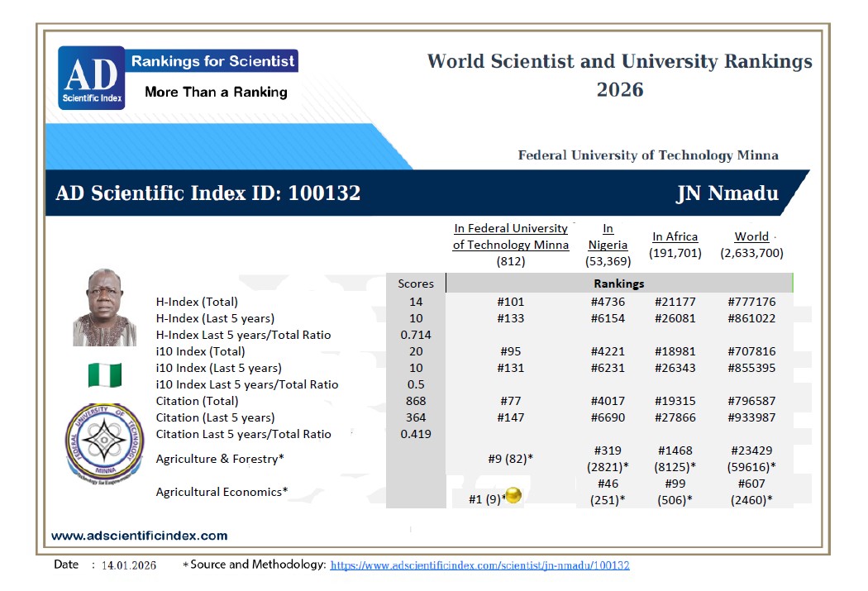Click the www.adscientificindex.com website text
Viewport: 868px width, 591px height.
click(139, 536)
